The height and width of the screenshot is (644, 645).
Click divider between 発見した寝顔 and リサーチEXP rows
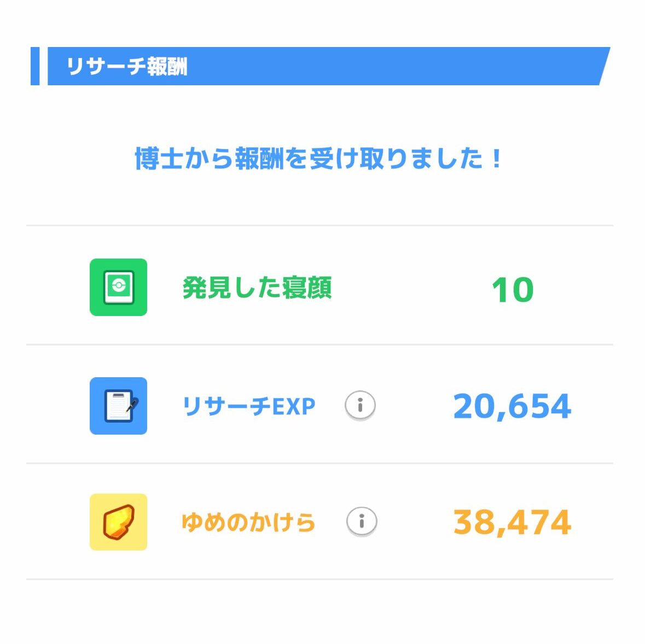319,345
